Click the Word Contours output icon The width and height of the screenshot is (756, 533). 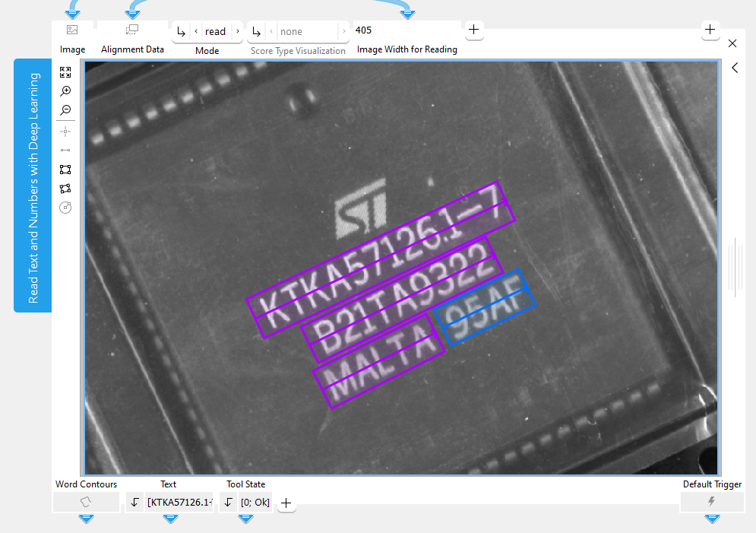click(x=86, y=502)
